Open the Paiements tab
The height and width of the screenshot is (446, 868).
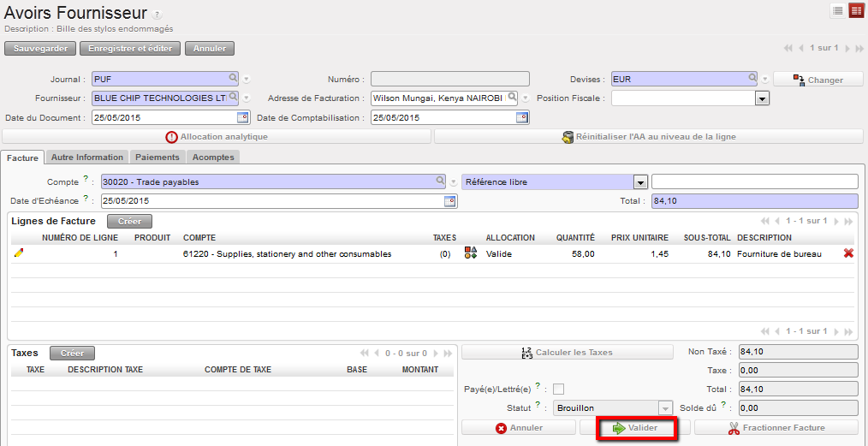tap(158, 157)
